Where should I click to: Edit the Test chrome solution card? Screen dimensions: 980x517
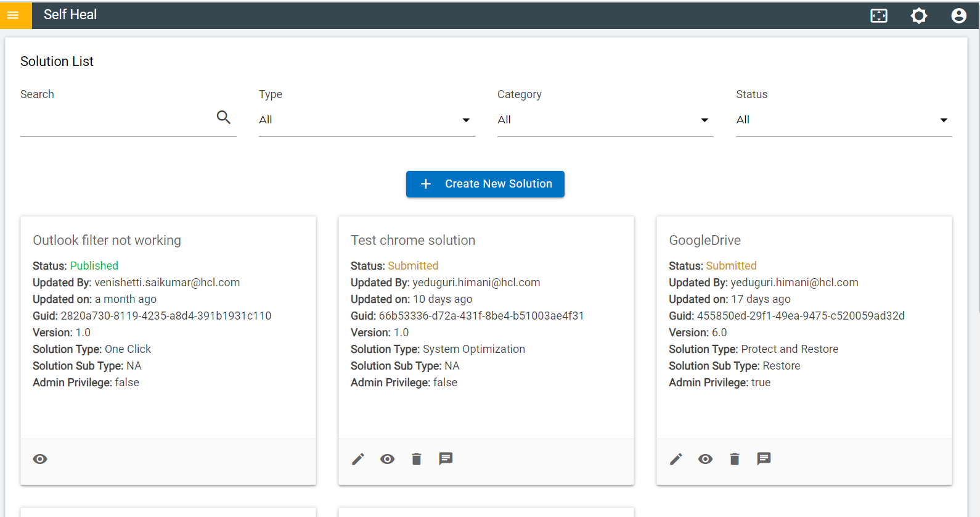pyautogui.click(x=358, y=459)
